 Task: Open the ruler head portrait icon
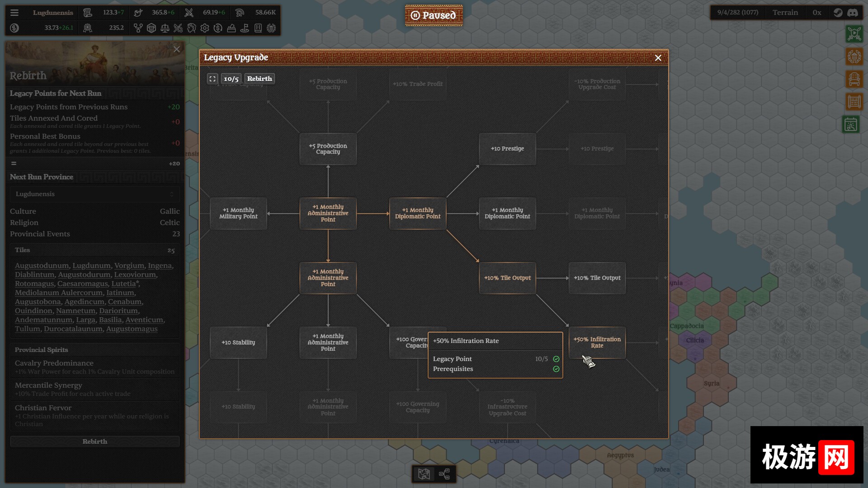(192, 28)
